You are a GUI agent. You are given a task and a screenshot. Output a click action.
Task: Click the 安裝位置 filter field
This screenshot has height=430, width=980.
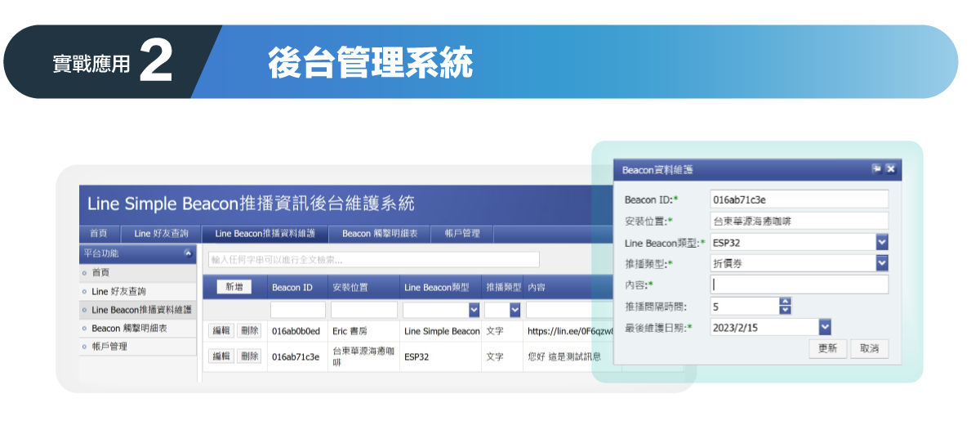(364, 310)
